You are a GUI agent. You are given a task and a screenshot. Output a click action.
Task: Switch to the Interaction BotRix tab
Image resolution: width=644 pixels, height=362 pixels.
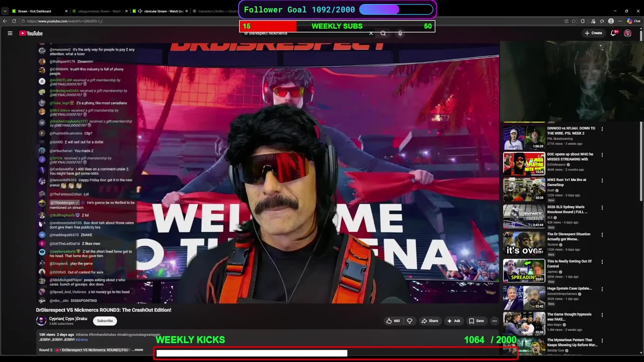216,11
